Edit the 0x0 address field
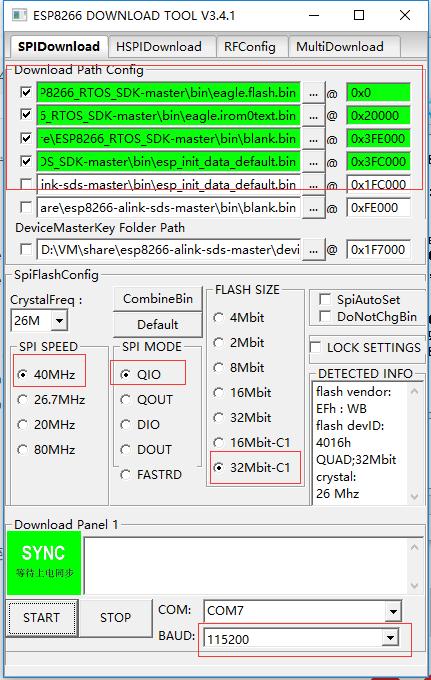 tap(379, 93)
